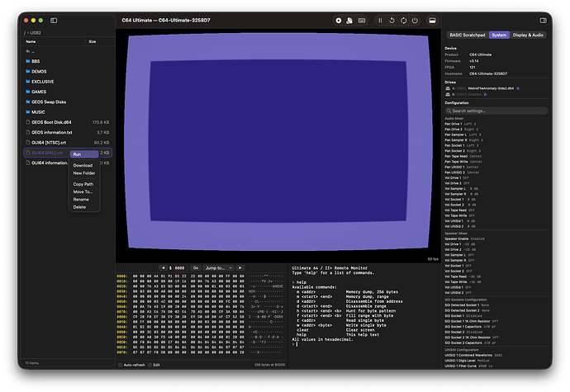
Task: Click drive A WeAreTheAnomaly-Side2.d64 label
Action: click(491, 88)
